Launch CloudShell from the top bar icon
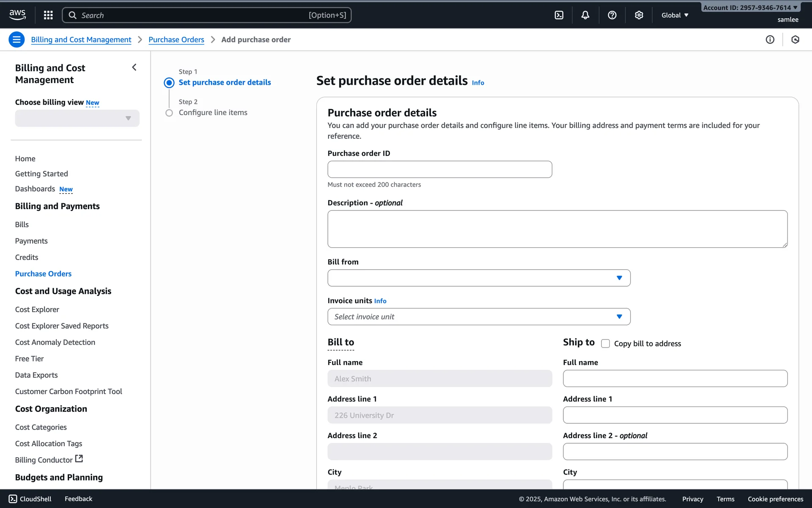812x508 pixels. [x=559, y=15]
